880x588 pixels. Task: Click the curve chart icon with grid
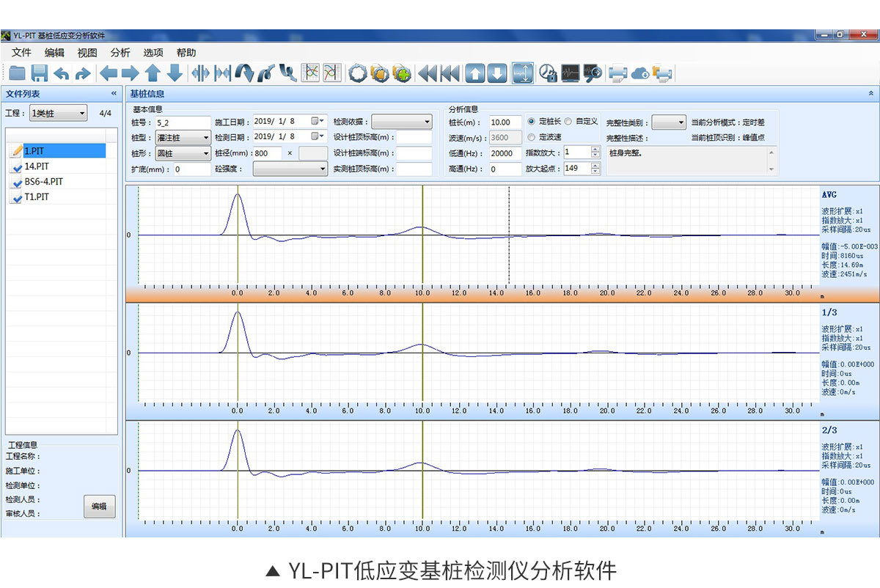click(x=312, y=73)
